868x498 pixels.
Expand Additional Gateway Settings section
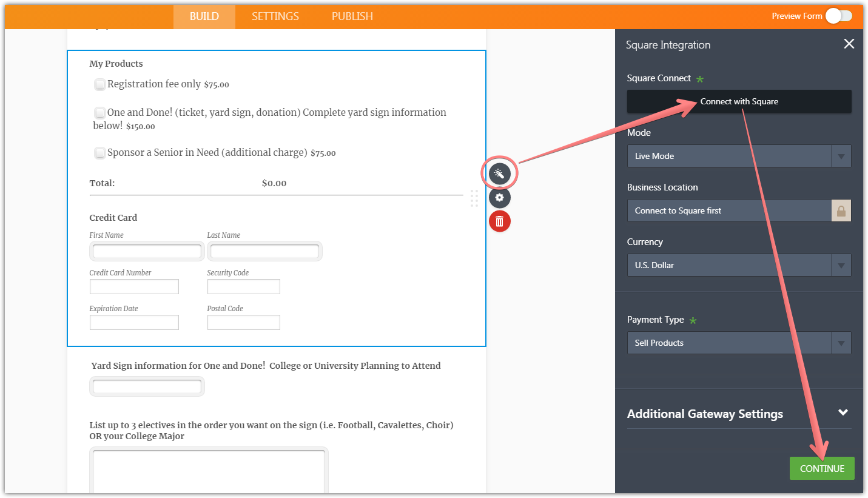[842, 413]
